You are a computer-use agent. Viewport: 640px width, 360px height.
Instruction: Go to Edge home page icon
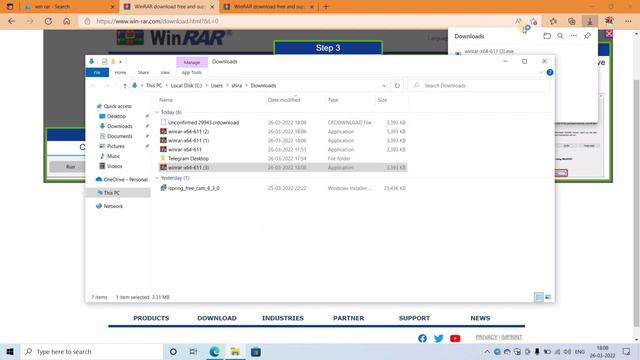tap(67, 21)
